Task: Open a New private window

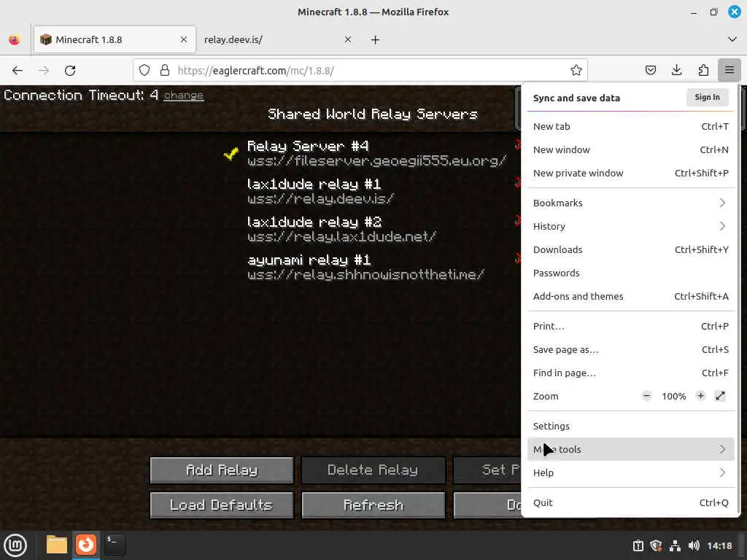Action: (630, 173)
